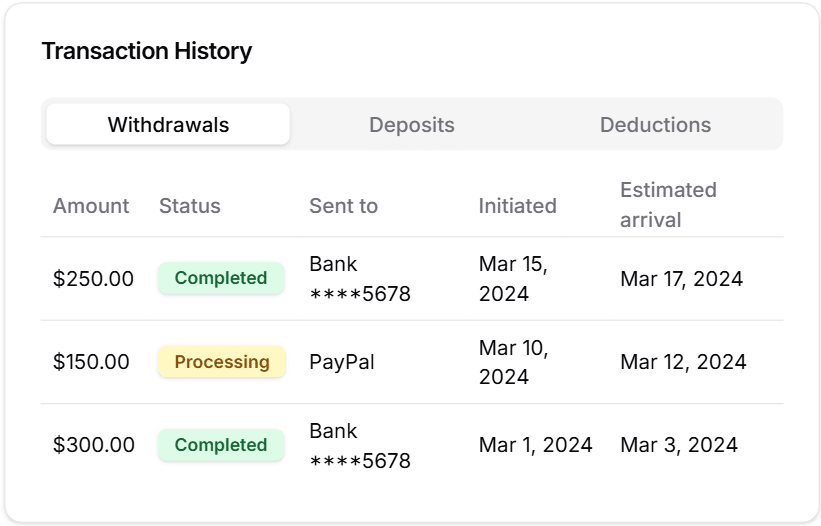Click the Mar 12, 2024 estimated arrival date
The width and height of the screenshot is (821, 526).
683,362
